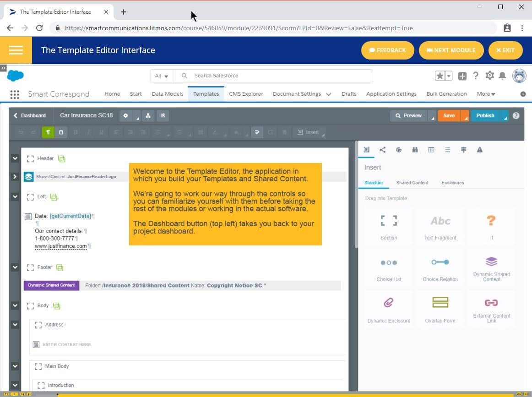Open the Insert panel icon in sidebar

(x=366, y=150)
